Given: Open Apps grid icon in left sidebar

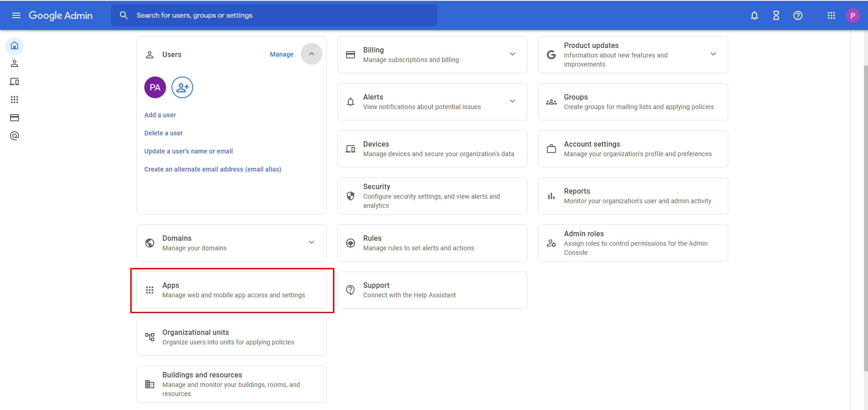Looking at the screenshot, I should (x=14, y=100).
